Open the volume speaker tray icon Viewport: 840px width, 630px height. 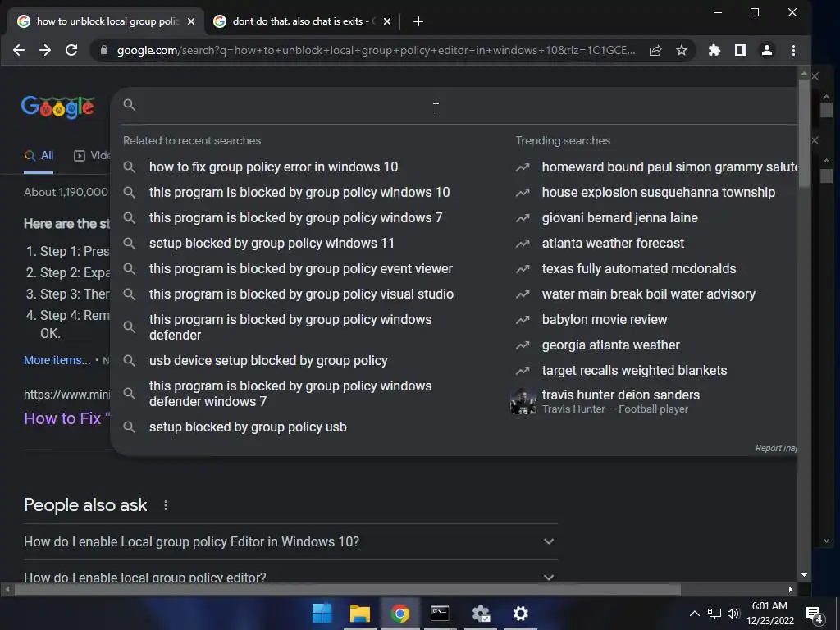[733, 614]
